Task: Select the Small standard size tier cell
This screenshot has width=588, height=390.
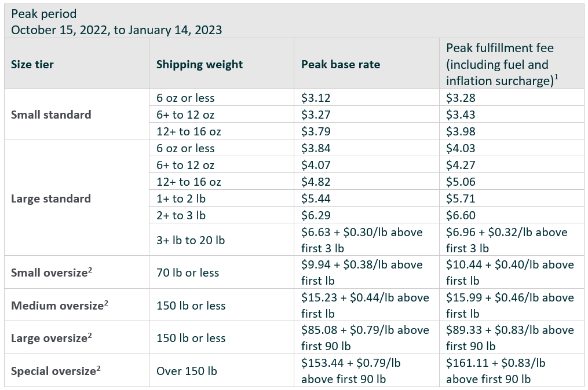Action: tap(76, 114)
